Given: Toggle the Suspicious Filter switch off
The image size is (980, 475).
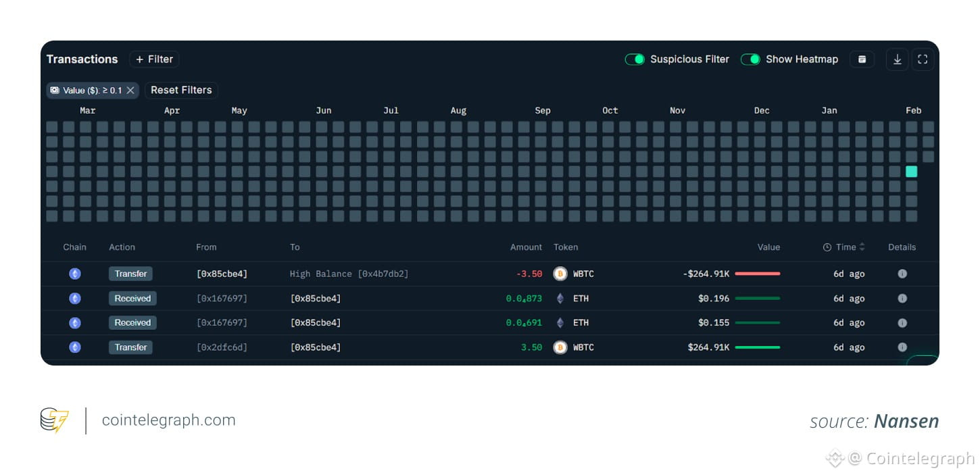Looking at the screenshot, I should pos(635,59).
